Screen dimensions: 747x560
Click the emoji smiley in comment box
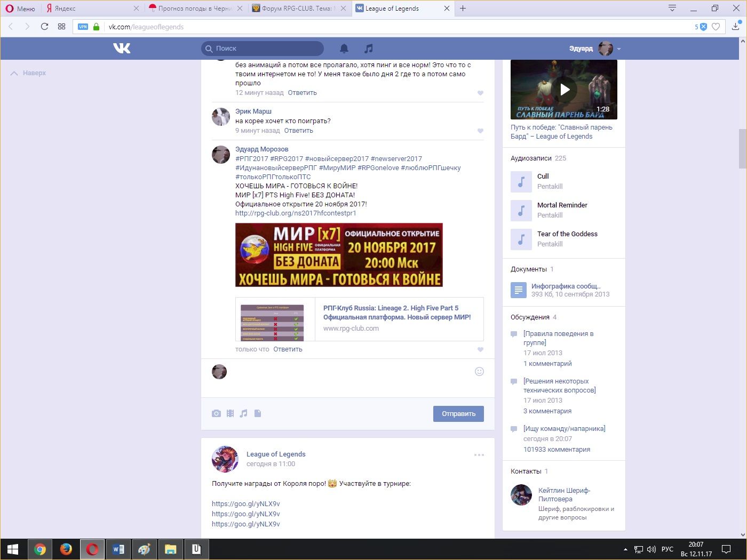(x=479, y=372)
